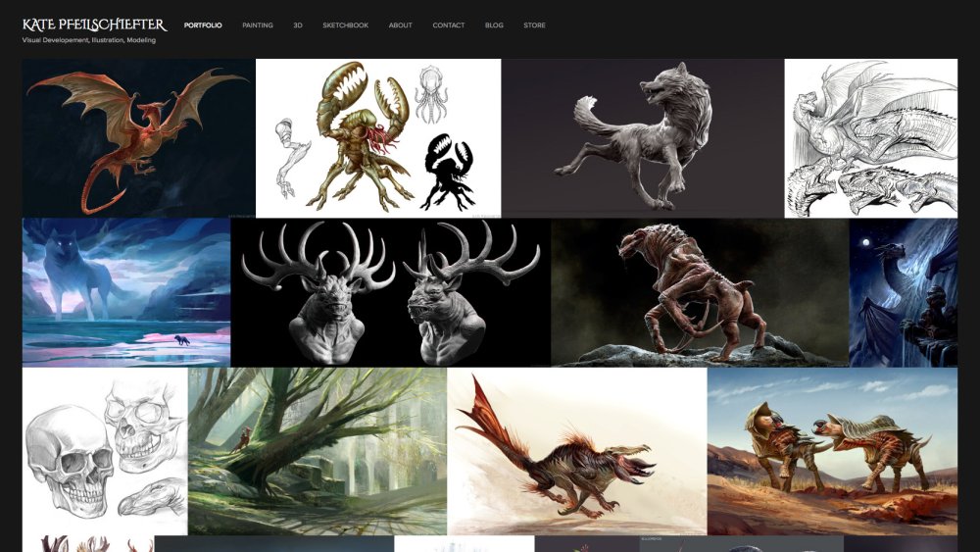Image resolution: width=980 pixels, height=552 pixels.
Task: View the pencil dragon sketches thumbnail
Action: pos(870,138)
